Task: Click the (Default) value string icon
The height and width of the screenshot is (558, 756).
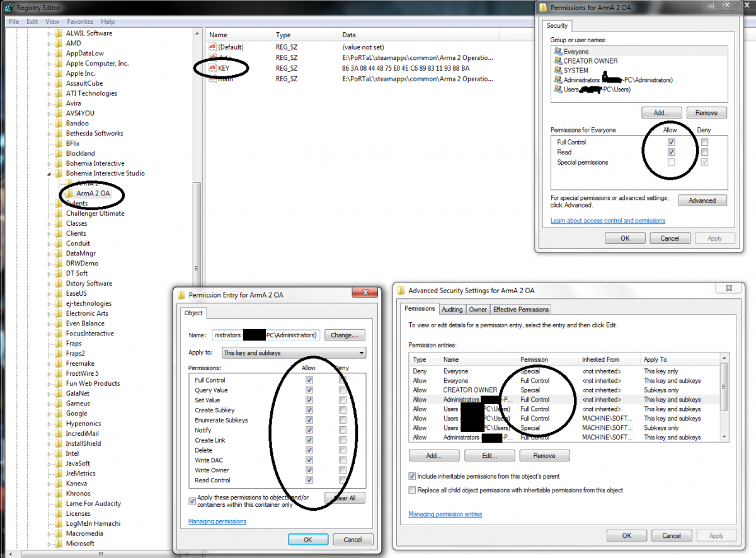Action: [x=212, y=47]
